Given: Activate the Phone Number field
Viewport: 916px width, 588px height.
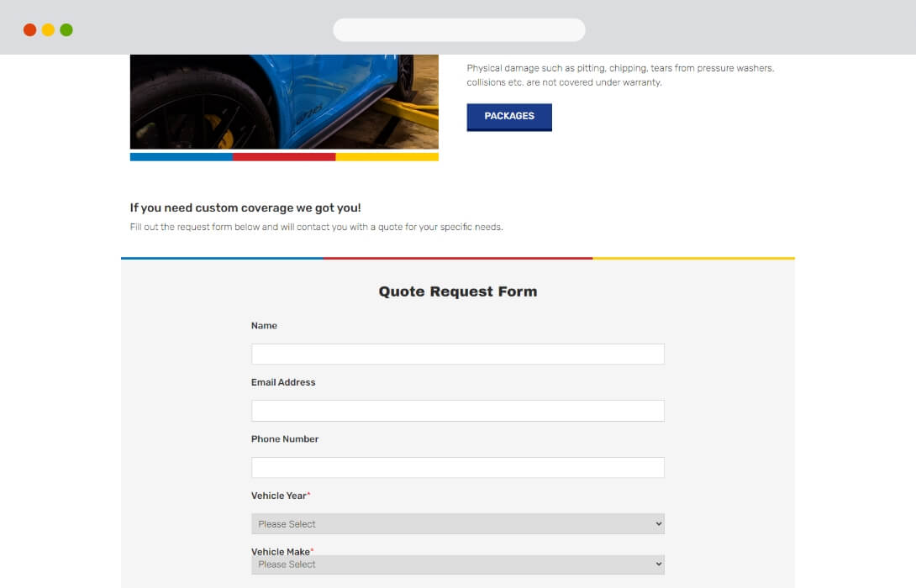Looking at the screenshot, I should (x=457, y=467).
